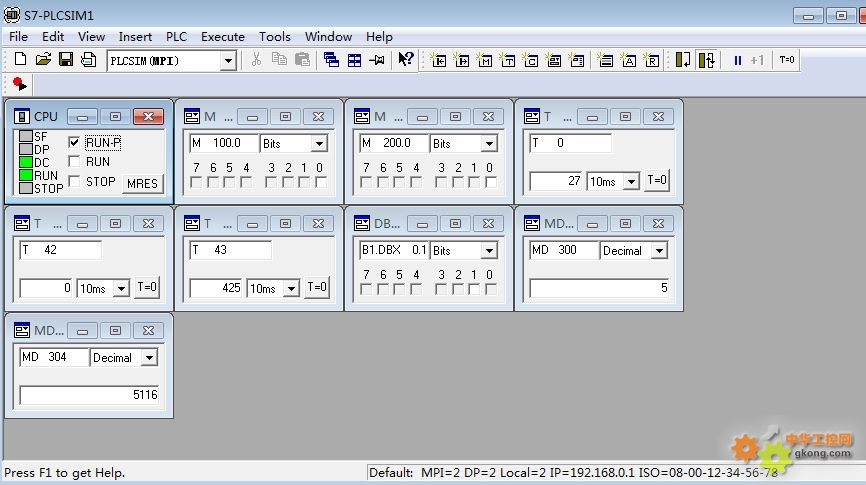Reset timer T 0 with T=0

pos(657,180)
